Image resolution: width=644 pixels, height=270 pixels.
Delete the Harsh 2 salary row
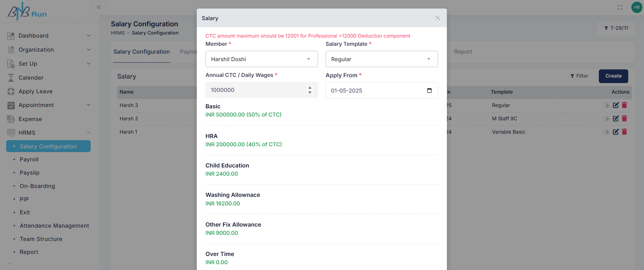[x=624, y=119]
